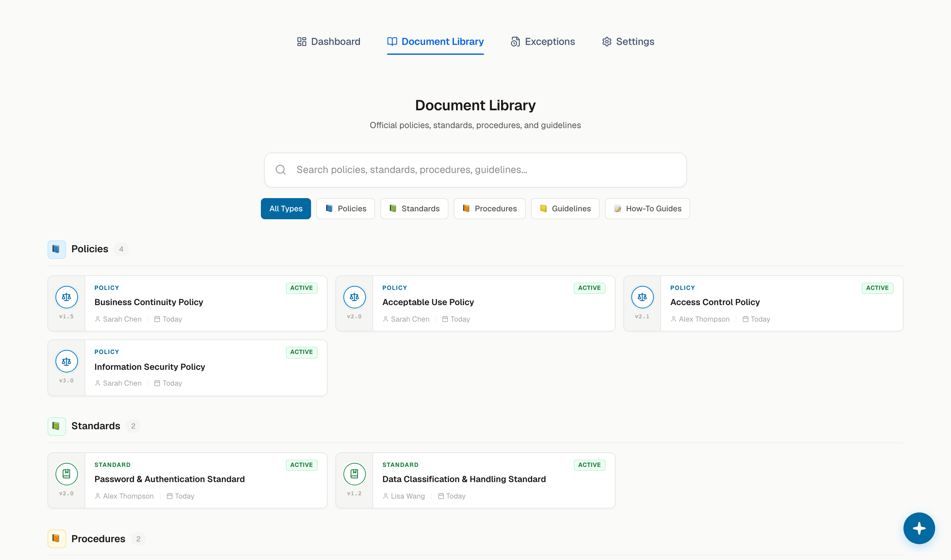951x560 pixels.
Task: Click scales icon on Acceptable Use Policy
Action: [354, 297]
